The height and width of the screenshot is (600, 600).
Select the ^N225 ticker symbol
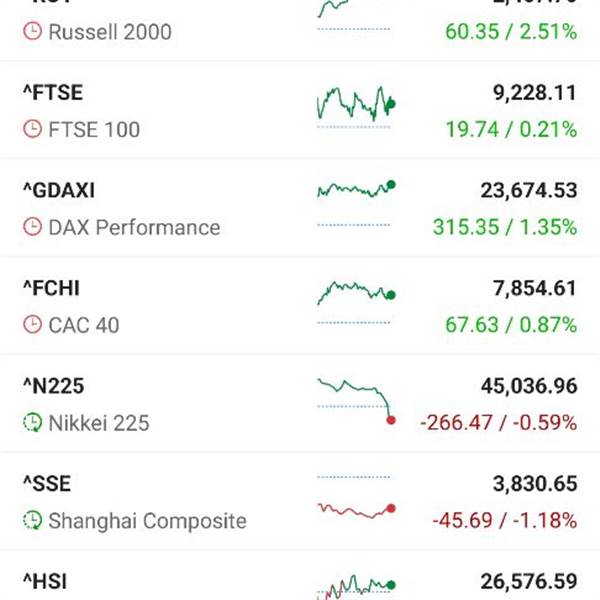[54, 386]
